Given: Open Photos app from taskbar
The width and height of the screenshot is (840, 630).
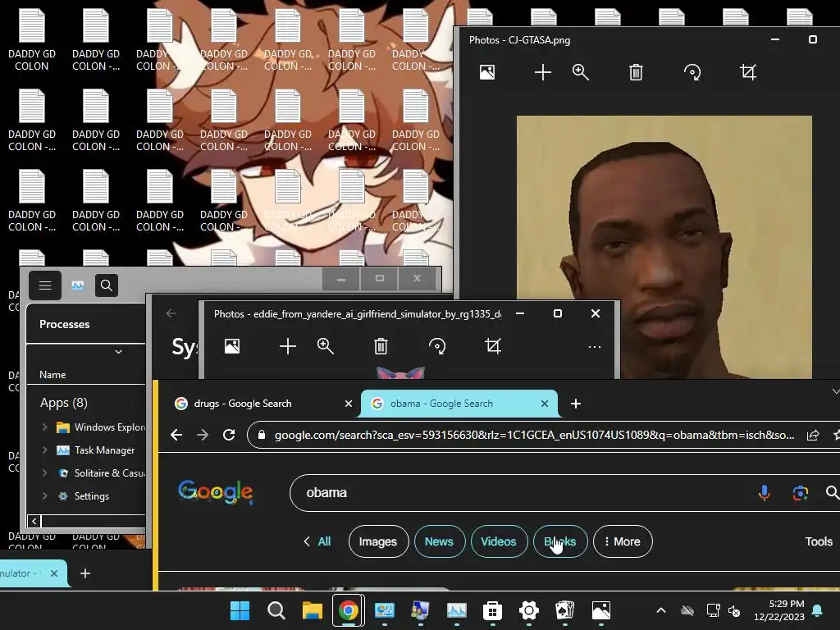Looking at the screenshot, I should coord(601,610).
